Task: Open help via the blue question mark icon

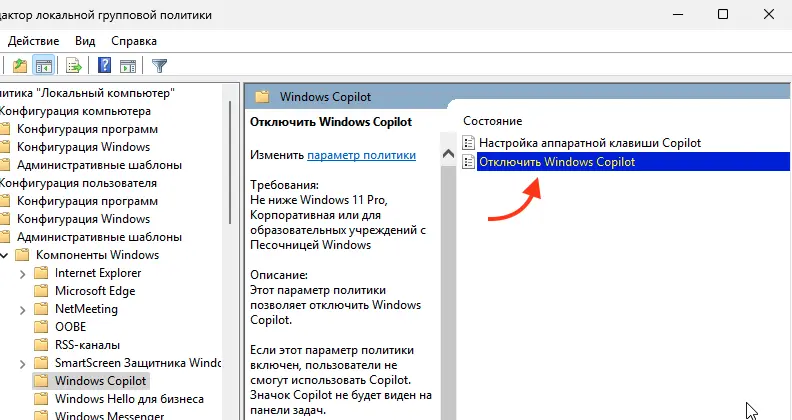Action: (105, 65)
